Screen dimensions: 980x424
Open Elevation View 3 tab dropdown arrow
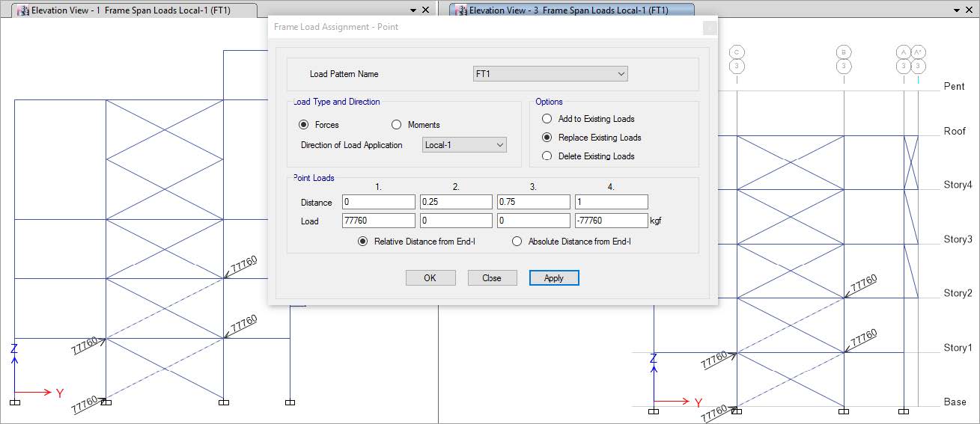(958, 10)
